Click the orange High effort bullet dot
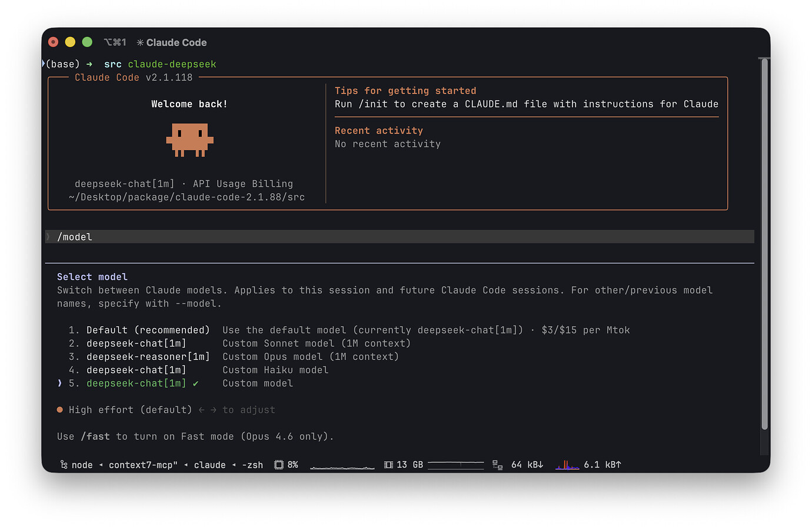812x527 pixels. (x=60, y=410)
